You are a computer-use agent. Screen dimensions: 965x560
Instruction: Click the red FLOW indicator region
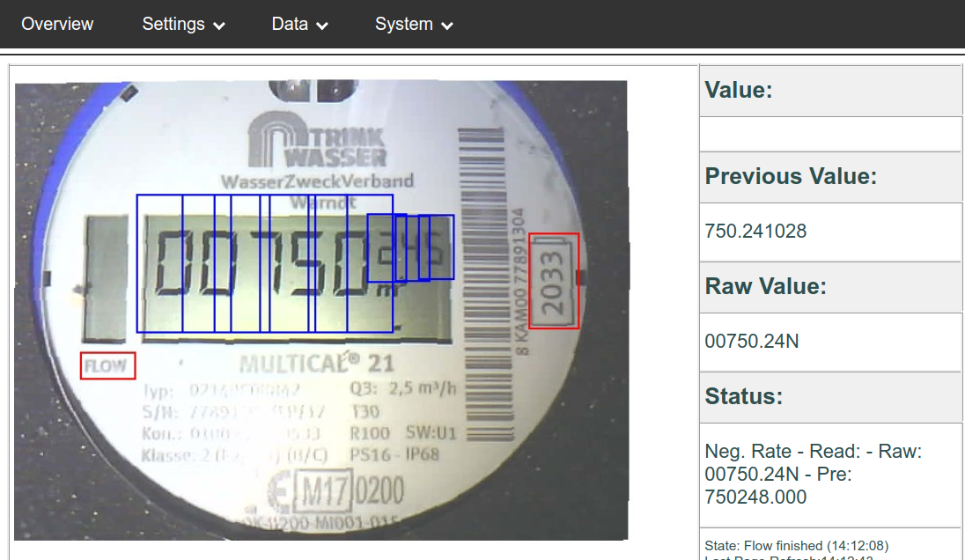click(107, 365)
